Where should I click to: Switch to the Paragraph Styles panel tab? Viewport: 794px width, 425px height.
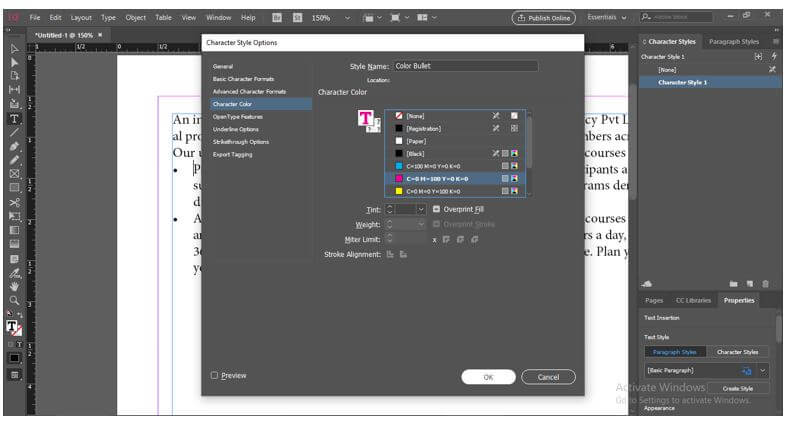click(733, 42)
